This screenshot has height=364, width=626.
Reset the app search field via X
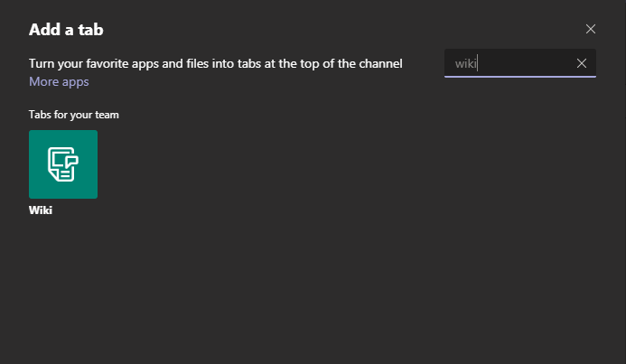[581, 63]
